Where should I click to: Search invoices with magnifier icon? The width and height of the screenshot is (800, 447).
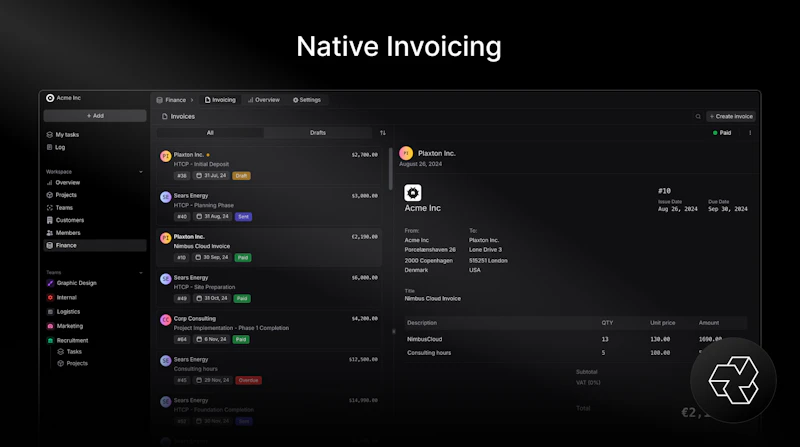(698, 117)
